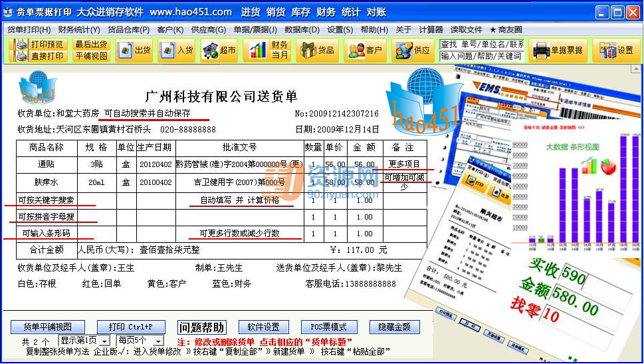The width and height of the screenshot is (644, 364).
Task: Open the 供应商(G) menu
Action: click(209, 30)
